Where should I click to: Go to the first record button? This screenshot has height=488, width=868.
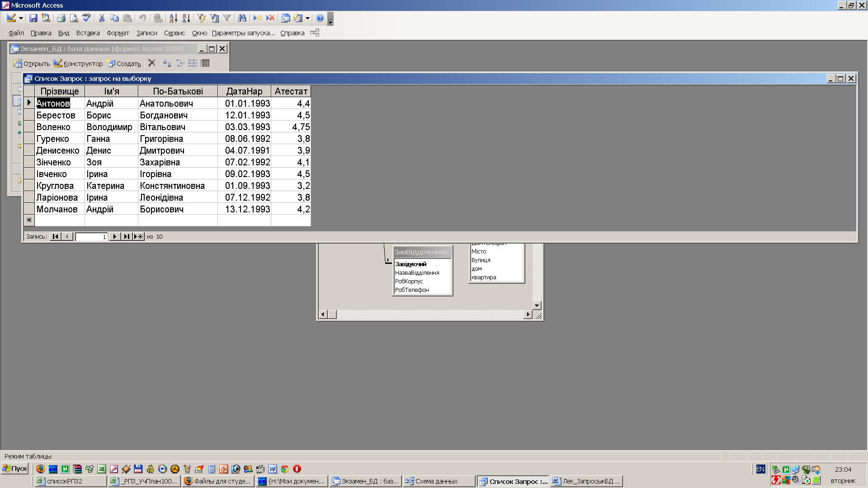[56, 236]
